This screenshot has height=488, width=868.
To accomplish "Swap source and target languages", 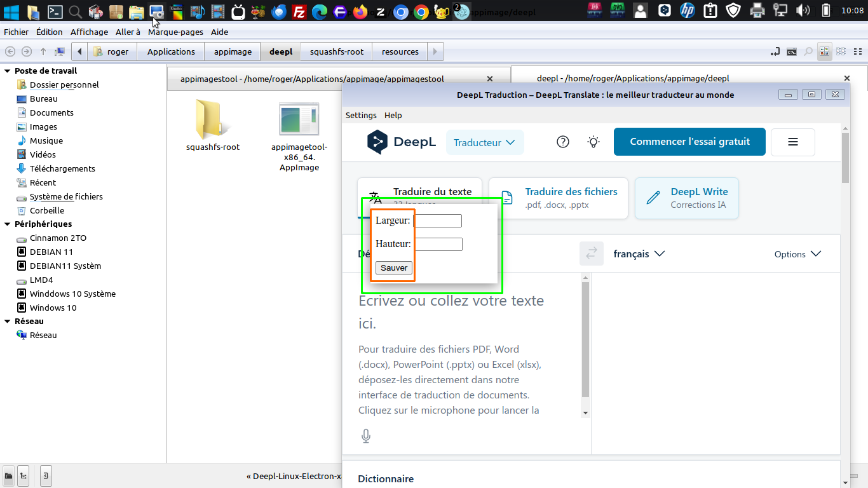I will pos(591,254).
